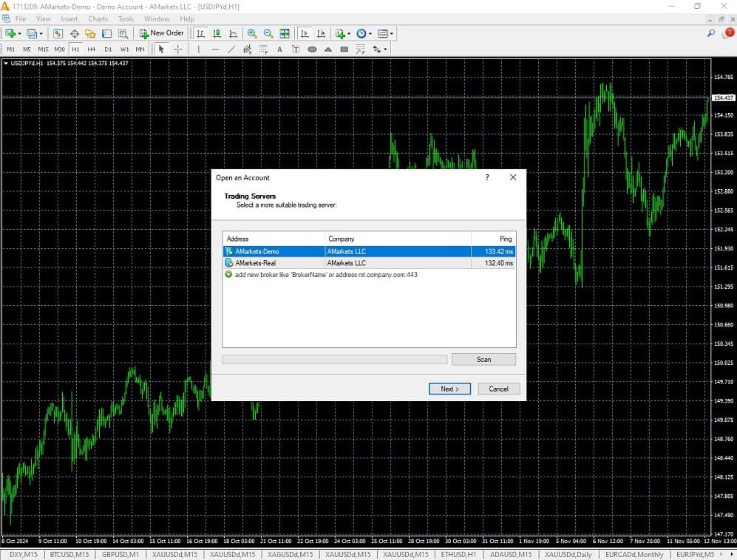
Task: Open the File menu
Action: (21, 18)
